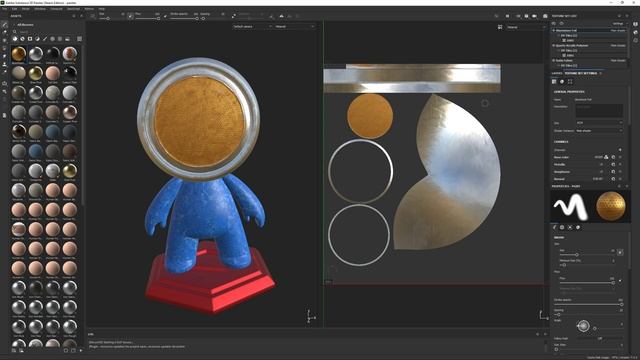640x360 pixels.
Task: Select the Suede Fabric texture set
Action: (564, 60)
